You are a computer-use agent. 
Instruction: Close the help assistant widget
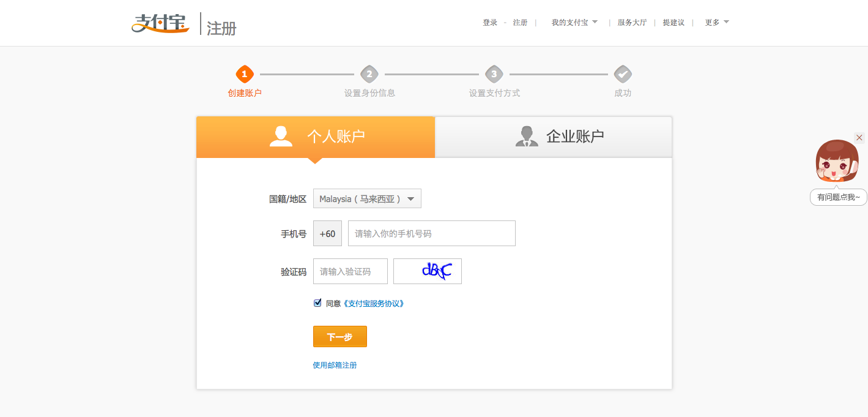click(x=859, y=138)
